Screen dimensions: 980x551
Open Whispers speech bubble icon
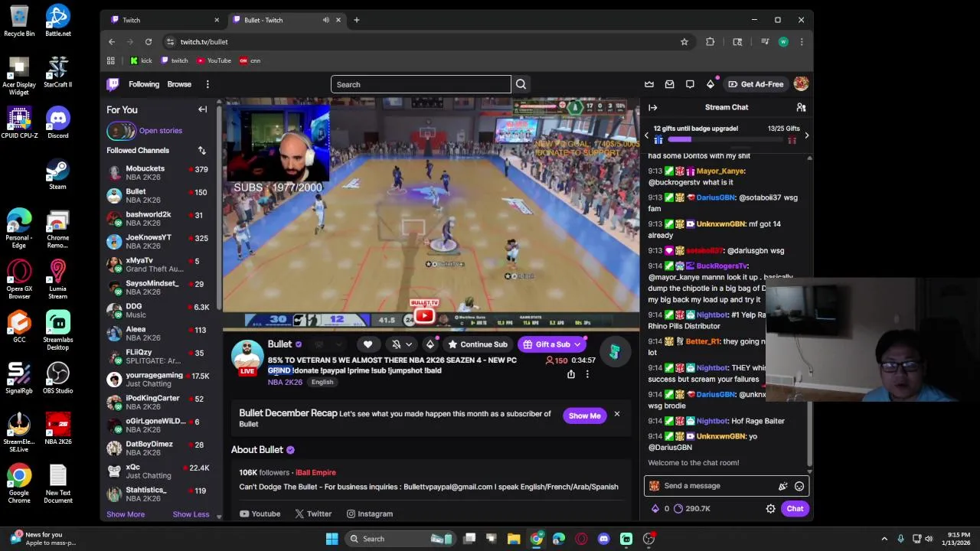(x=690, y=84)
